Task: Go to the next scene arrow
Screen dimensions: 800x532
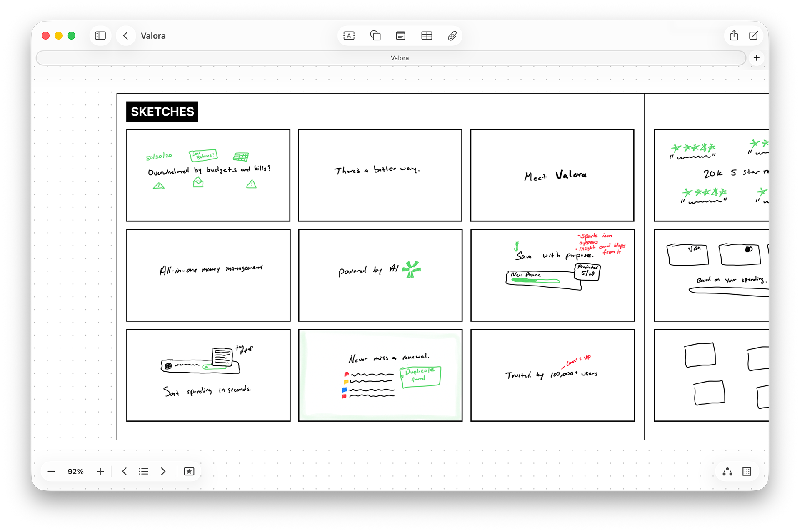Action: 163,471
